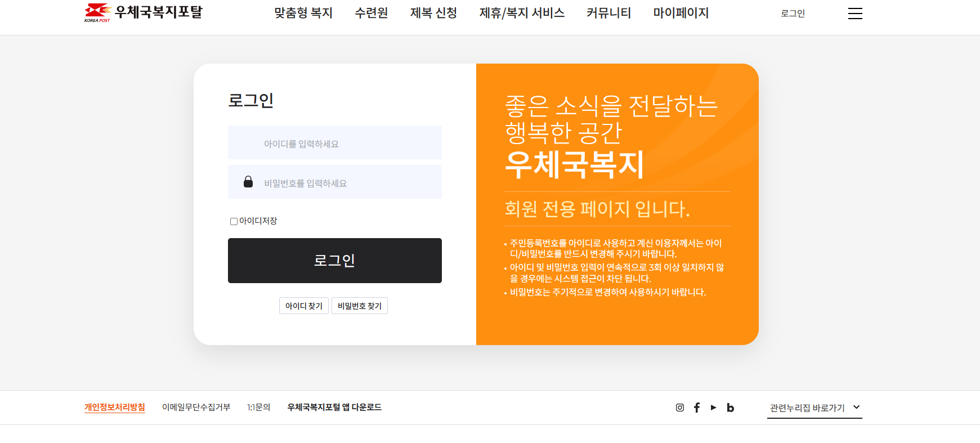
Task: Open the 제복 신청 menu
Action: click(433, 13)
